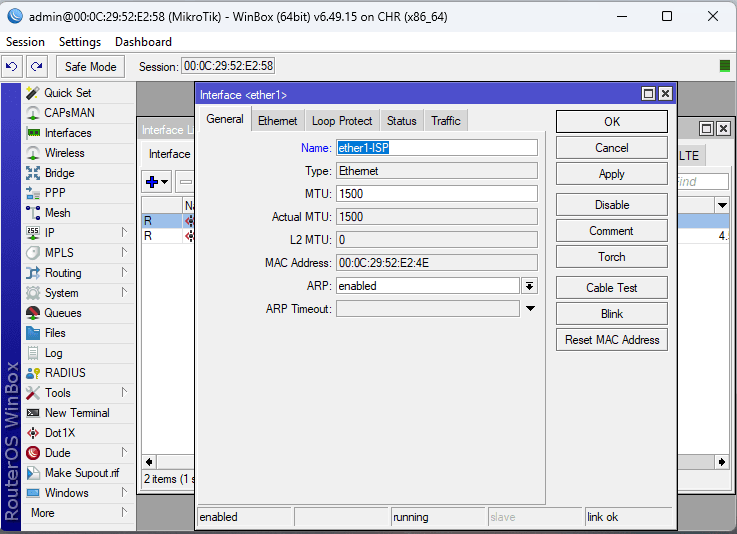Click the Torch button
The height and width of the screenshot is (534, 737).
click(611, 257)
